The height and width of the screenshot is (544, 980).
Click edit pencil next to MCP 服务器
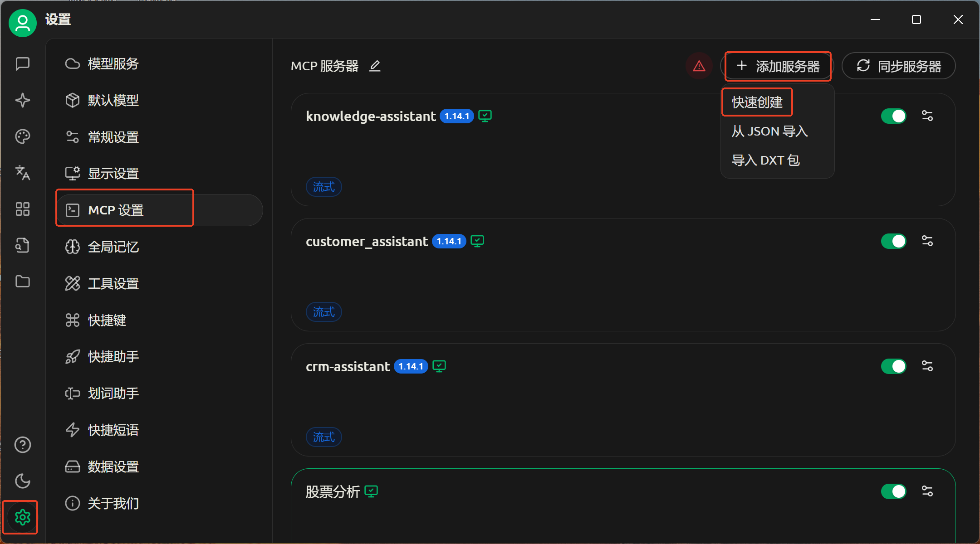tap(375, 66)
